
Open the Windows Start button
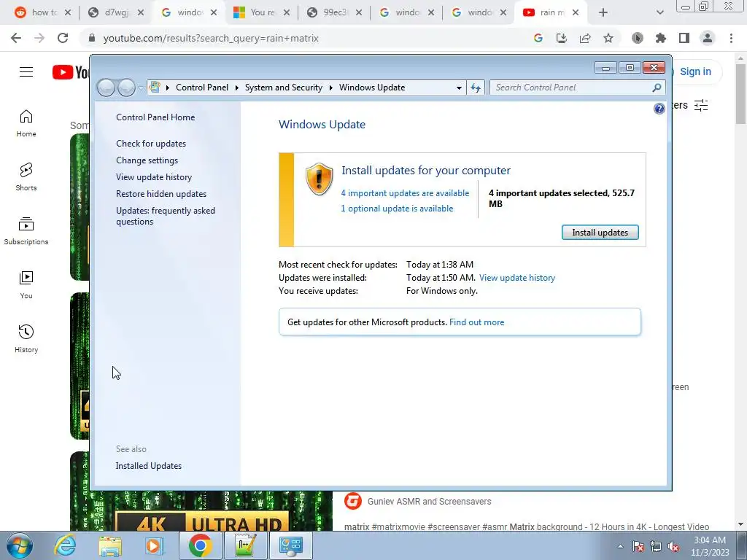pos(20,545)
